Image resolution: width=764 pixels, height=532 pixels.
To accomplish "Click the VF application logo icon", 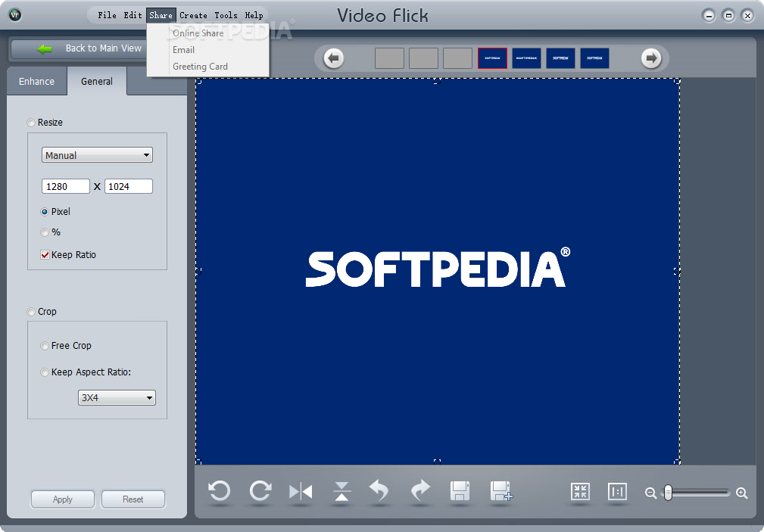I will point(15,15).
